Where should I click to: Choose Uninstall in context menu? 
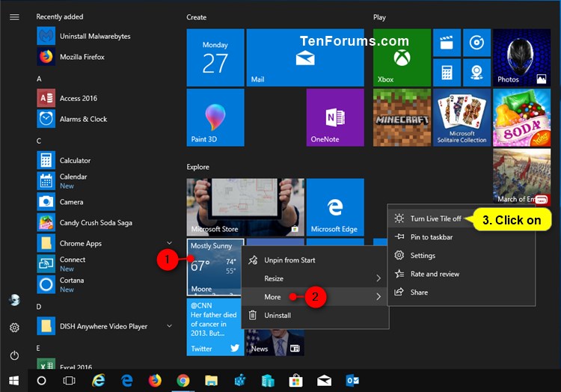click(315, 315)
